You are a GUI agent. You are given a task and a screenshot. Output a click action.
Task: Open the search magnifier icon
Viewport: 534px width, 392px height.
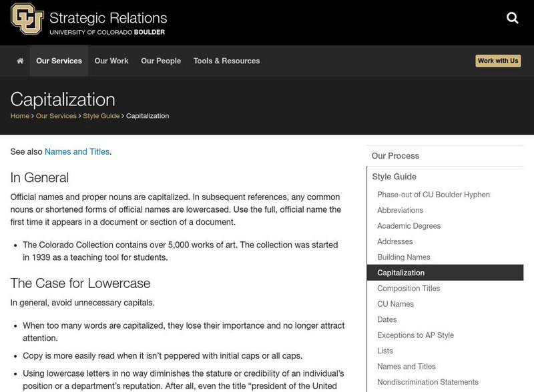513,19
